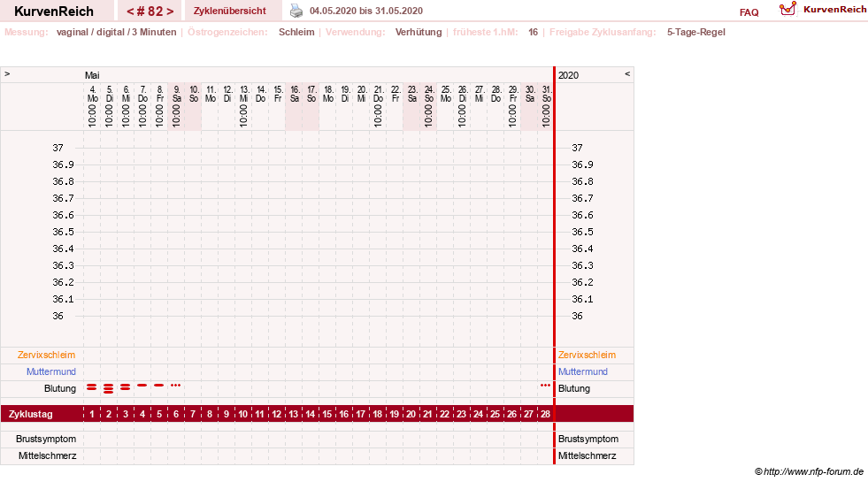Viewport: 868px width, 482px height.
Task: Go to the next cycle after #82
Action: point(170,11)
